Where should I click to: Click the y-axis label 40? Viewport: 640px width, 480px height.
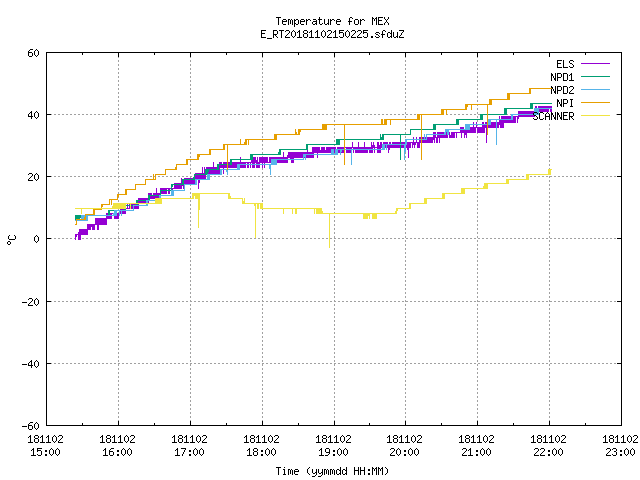pos(33,115)
